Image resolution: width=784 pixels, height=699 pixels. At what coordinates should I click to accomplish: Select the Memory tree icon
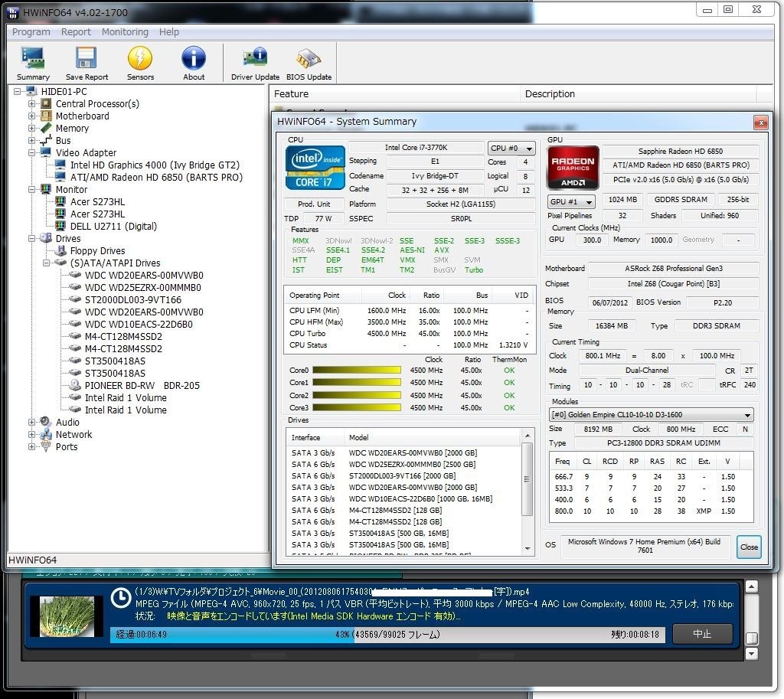[x=46, y=128]
